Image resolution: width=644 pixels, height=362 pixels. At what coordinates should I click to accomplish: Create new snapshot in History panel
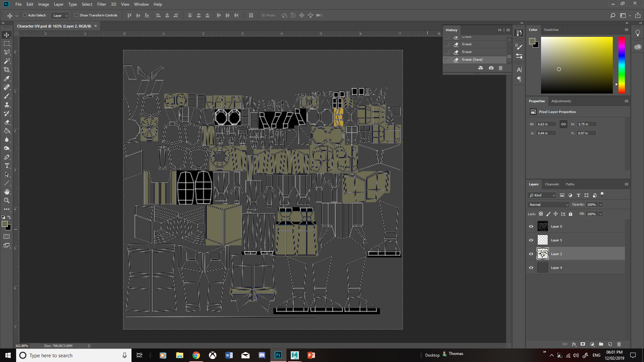point(491,68)
